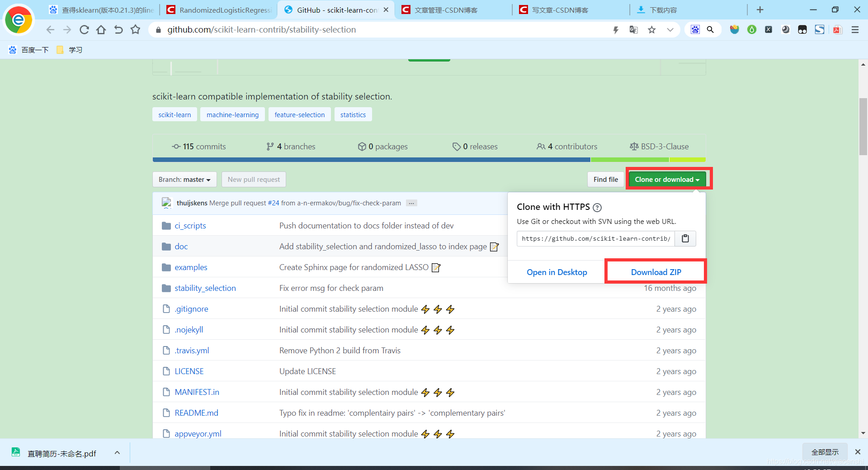This screenshot has width=868, height=470.
Task: View the 0 packages page
Action: [382, 147]
